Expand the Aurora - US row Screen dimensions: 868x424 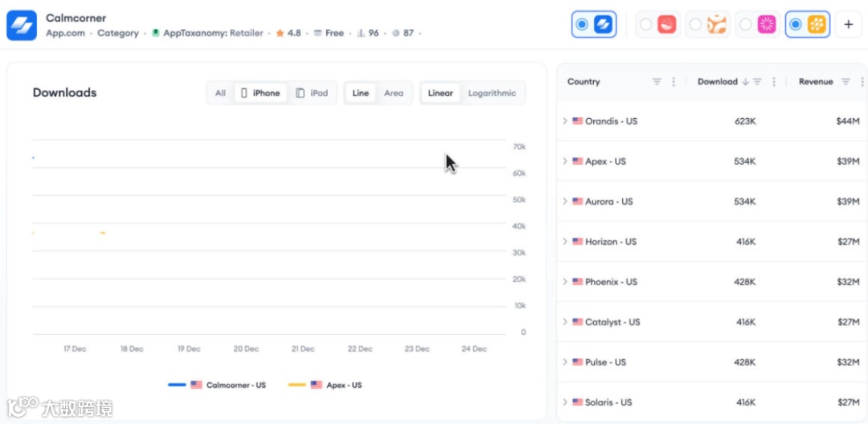565,202
